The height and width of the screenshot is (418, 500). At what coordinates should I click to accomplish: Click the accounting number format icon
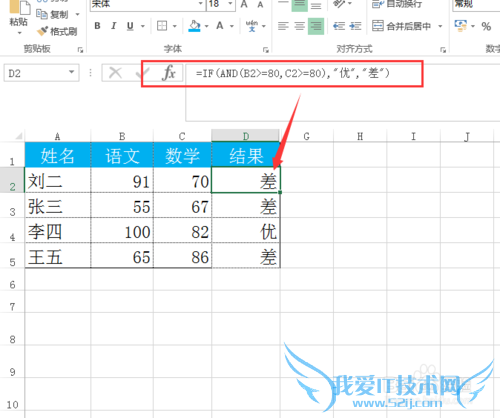pyautogui.click(x=461, y=26)
